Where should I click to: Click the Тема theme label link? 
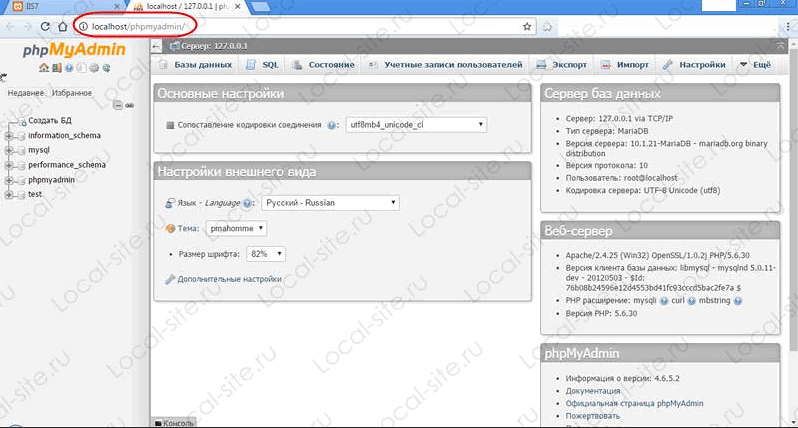coord(188,229)
